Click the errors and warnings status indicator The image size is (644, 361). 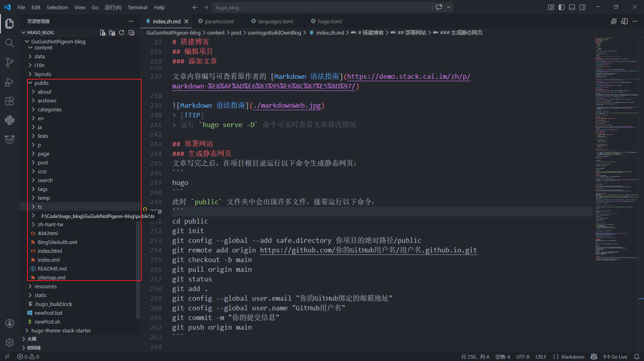(x=28, y=357)
